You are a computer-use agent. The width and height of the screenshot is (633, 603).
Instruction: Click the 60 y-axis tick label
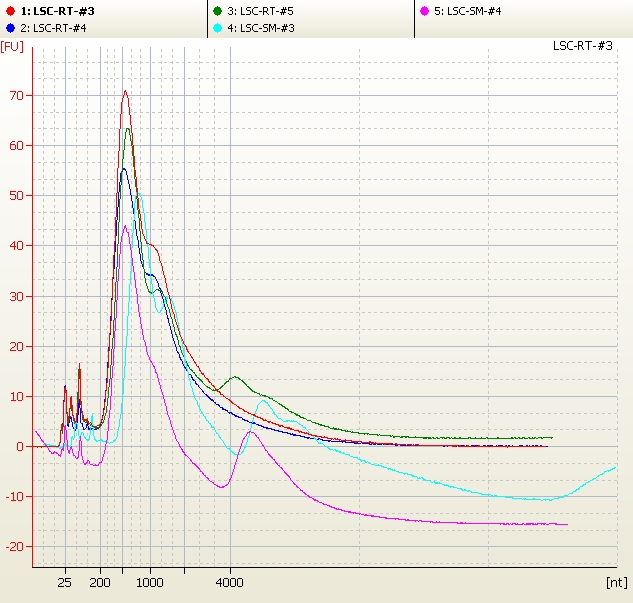[17, 146]
